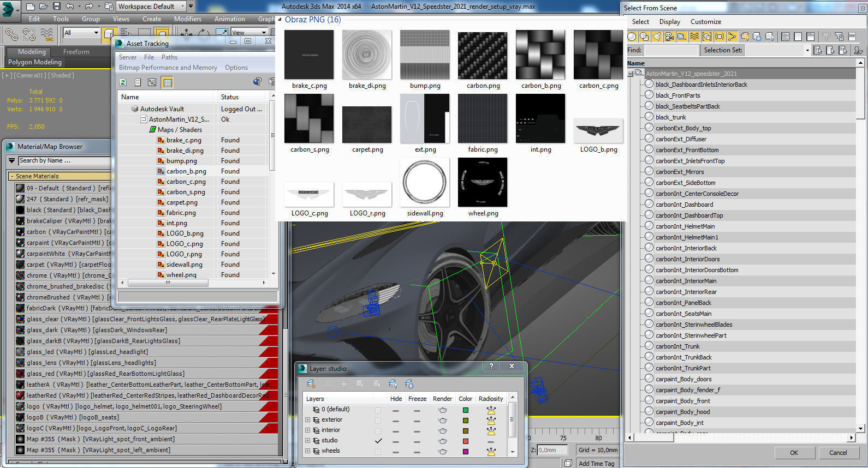Toggle Display Geometry filter in Select From Scene
The image size is (868, 468).
[x=632, y=37]
